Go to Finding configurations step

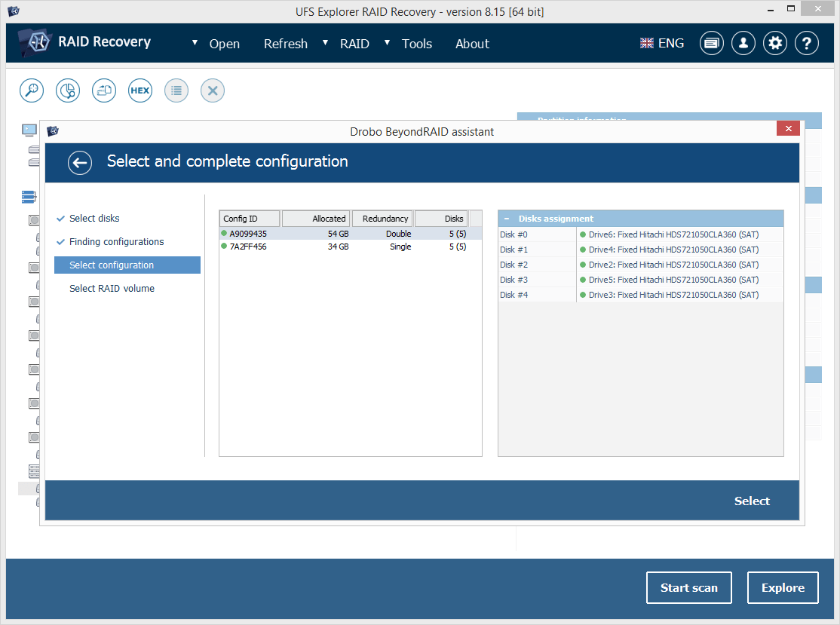(x=116, y=242)
